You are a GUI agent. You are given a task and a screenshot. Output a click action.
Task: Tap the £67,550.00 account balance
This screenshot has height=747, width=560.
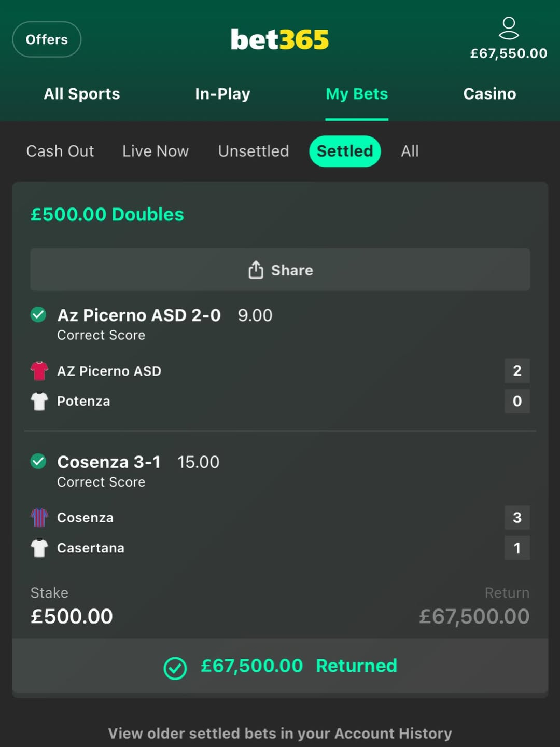[508, 53]
